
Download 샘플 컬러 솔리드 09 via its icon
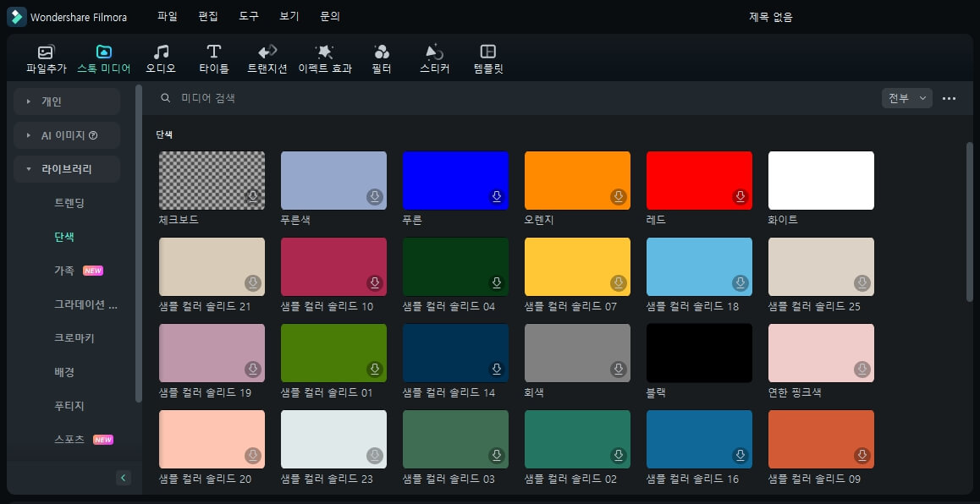862,455
